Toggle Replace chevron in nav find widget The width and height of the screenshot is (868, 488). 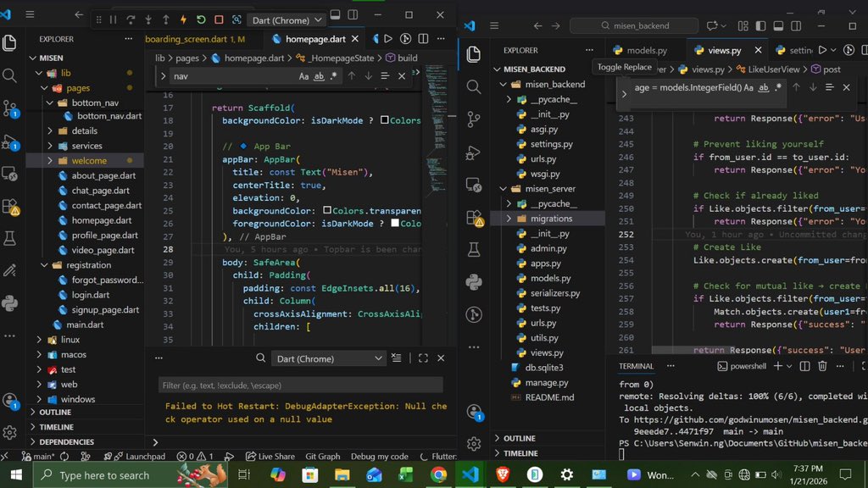coord(163,76)
